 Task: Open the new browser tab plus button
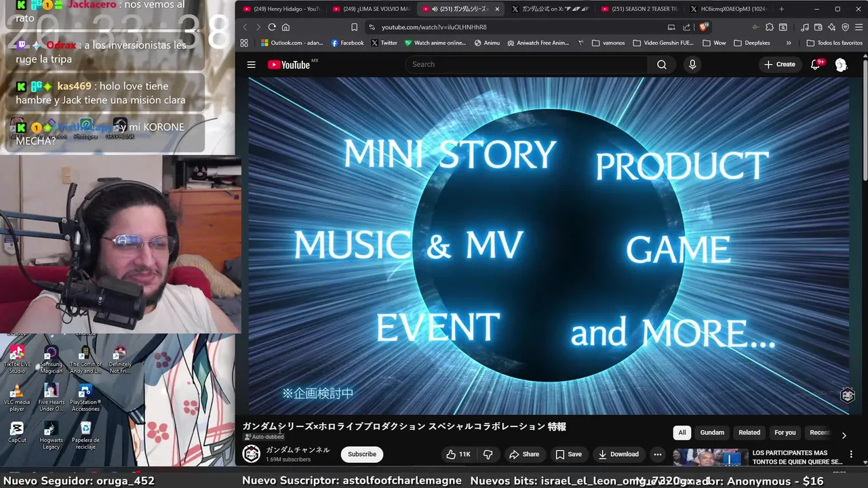[x=781, y=9]
